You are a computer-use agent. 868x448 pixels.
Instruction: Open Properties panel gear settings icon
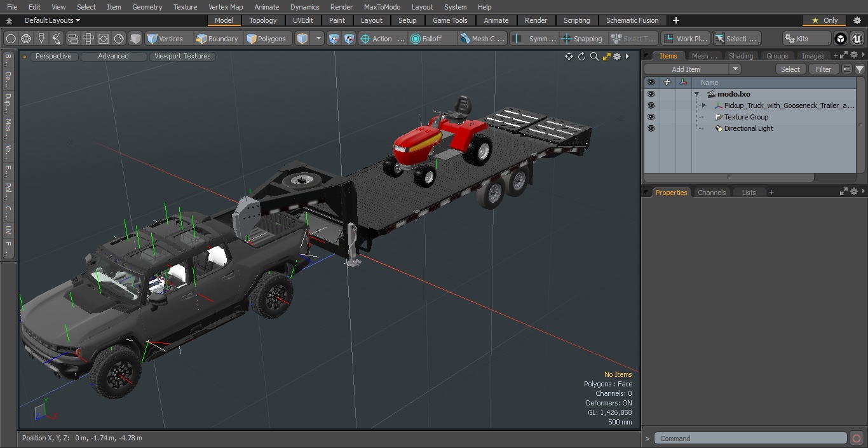(854, 192)
